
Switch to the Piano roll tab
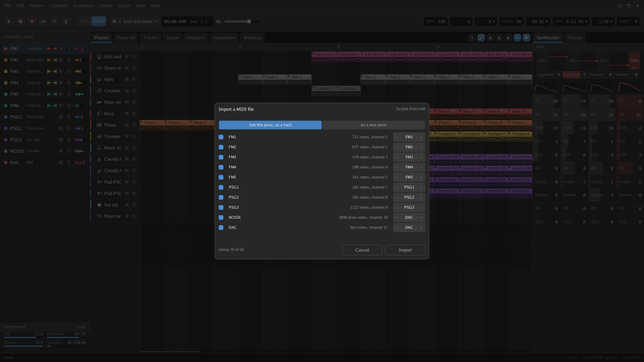coord(126,38)
